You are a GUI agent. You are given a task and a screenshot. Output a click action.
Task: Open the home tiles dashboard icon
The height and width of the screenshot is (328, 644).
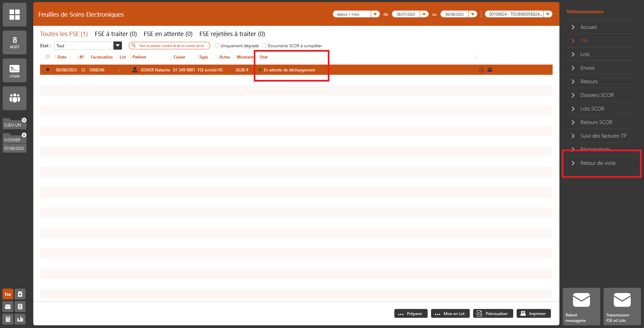(x=14, y=15)
